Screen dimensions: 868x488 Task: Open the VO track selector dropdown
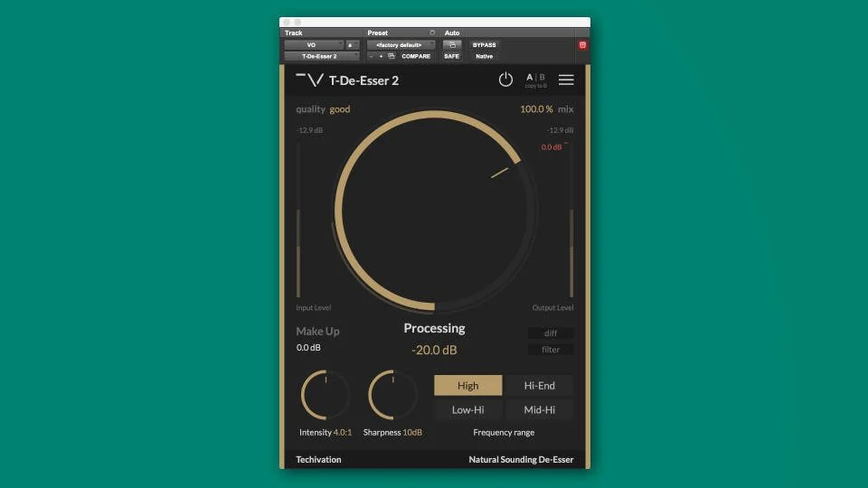pos(314,45)
